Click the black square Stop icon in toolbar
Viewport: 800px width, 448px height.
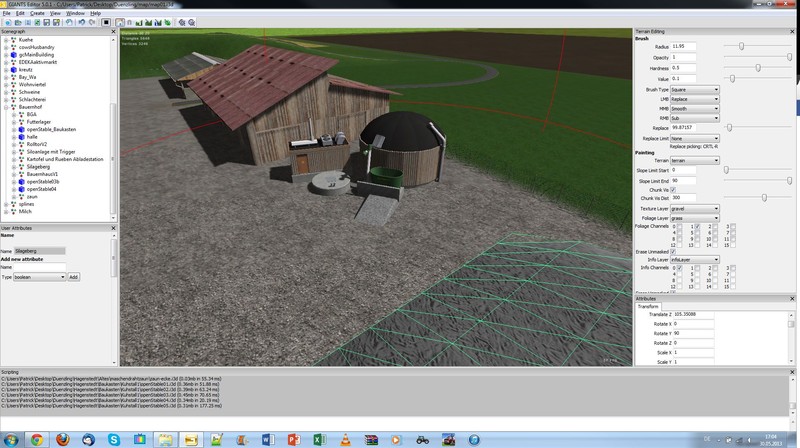pyautogui.click(x=106, y=22)
